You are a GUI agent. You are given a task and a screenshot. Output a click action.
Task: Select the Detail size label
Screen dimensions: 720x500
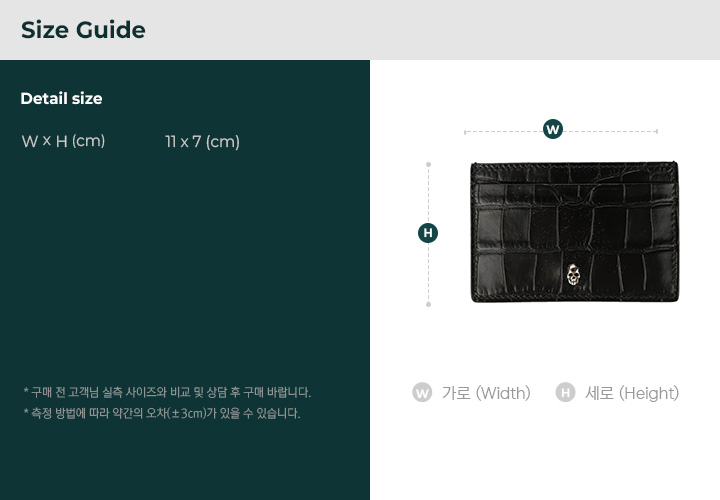tap(62, 98)
